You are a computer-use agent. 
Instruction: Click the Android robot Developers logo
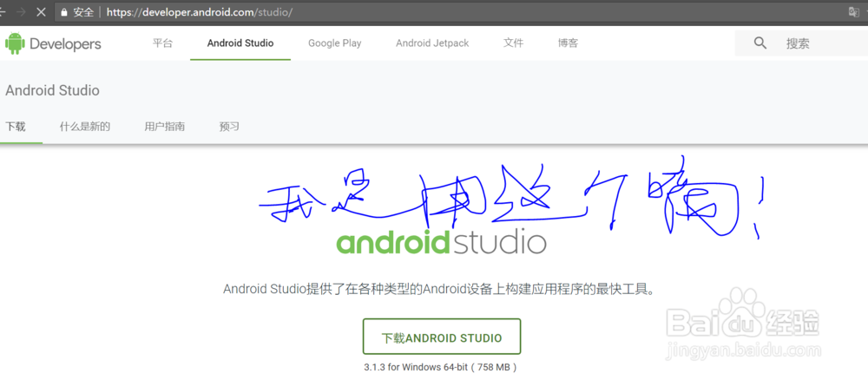coord(53,43)
